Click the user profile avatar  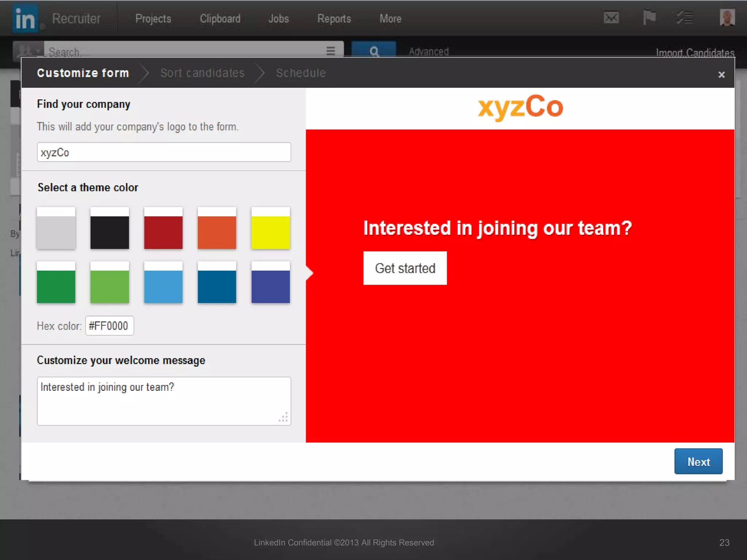(x=727, y=17)
